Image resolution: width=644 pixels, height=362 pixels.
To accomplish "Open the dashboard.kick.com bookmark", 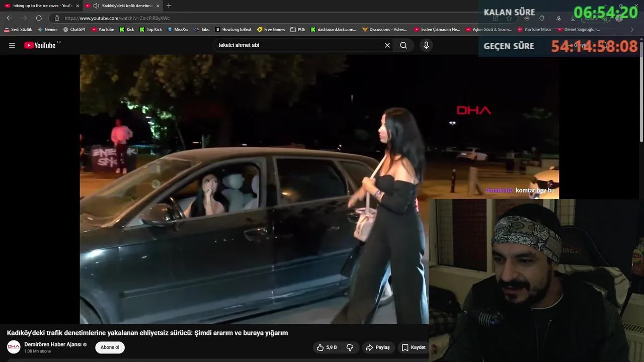I will (x=334, y=30).
